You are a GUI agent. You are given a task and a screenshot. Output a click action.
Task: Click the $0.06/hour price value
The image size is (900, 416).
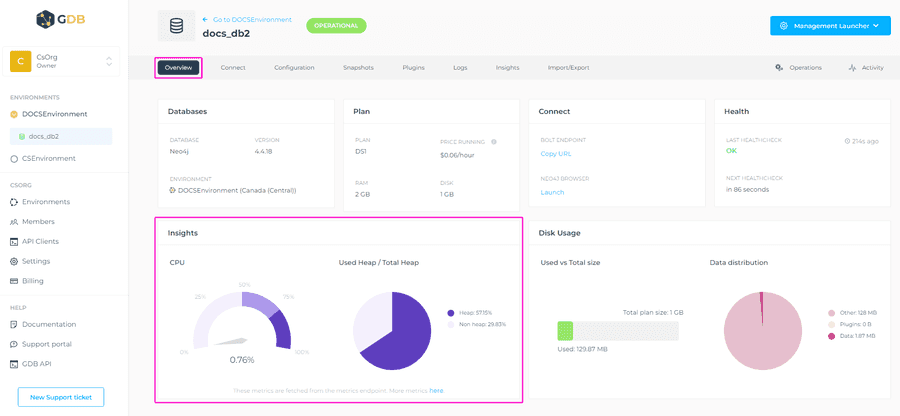tap(457, 155)
